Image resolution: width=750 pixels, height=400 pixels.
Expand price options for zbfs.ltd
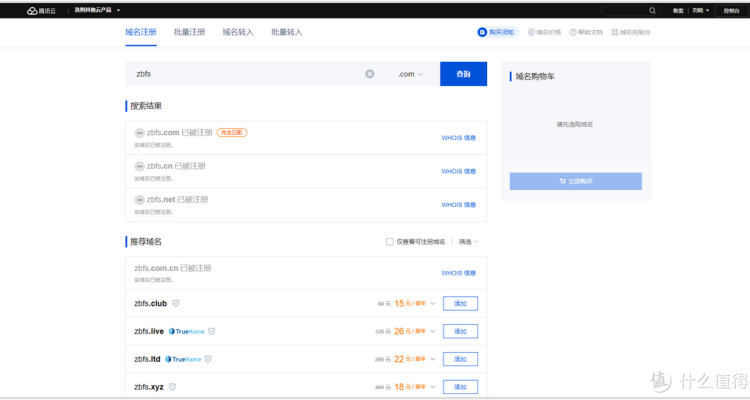(x=433, y=359)
